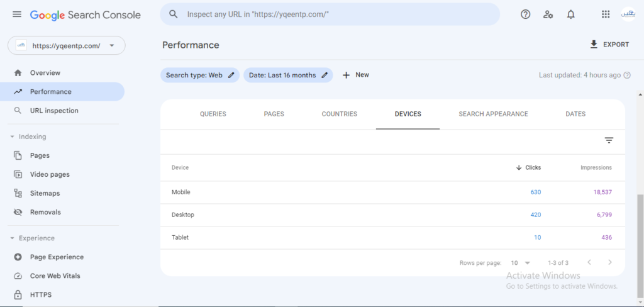Collapse the Experience section
644x307 pixels.
click(32, 238)
